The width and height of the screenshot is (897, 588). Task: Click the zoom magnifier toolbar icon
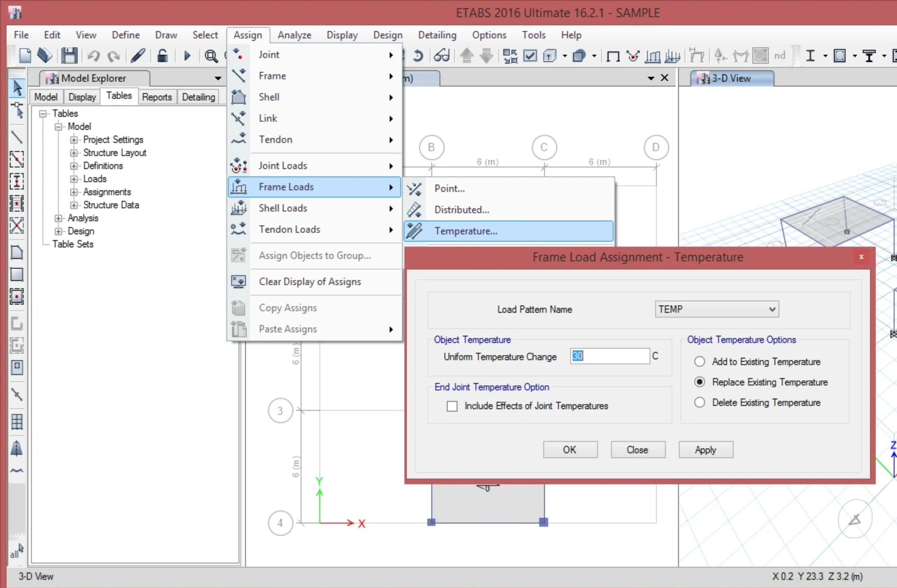211,56
